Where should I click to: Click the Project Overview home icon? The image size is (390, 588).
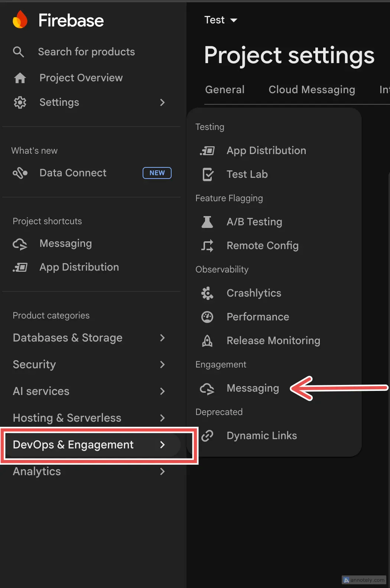(x=20, y=78)
